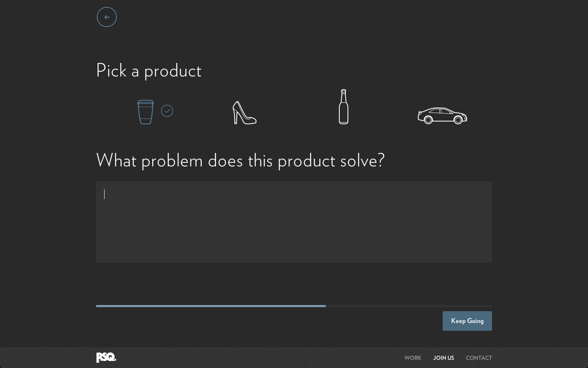Click the unfilled gray part of progress bar
The width and height of the screenshot is (588, 368).
(x=408, y=306)
